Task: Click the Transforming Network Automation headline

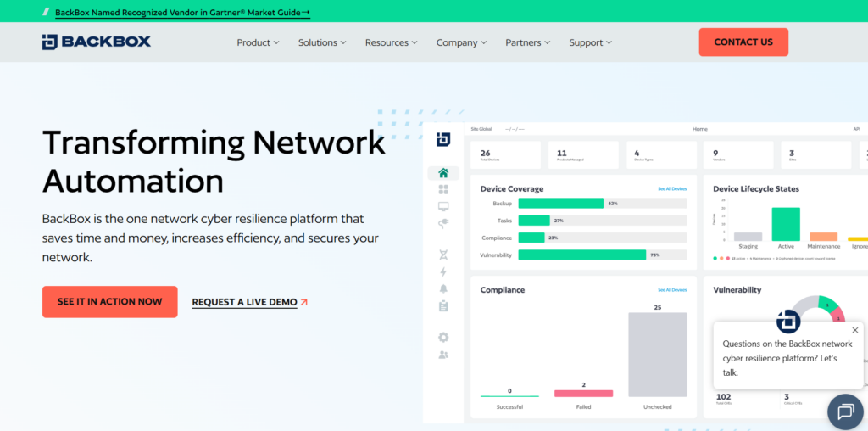Action: tap(214, 161)
